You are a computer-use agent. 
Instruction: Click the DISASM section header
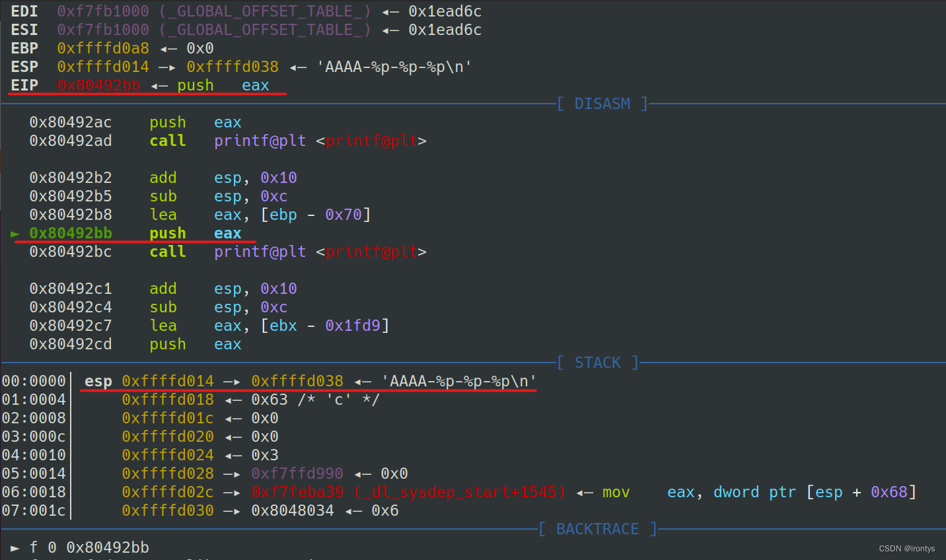tap(602, 104)
